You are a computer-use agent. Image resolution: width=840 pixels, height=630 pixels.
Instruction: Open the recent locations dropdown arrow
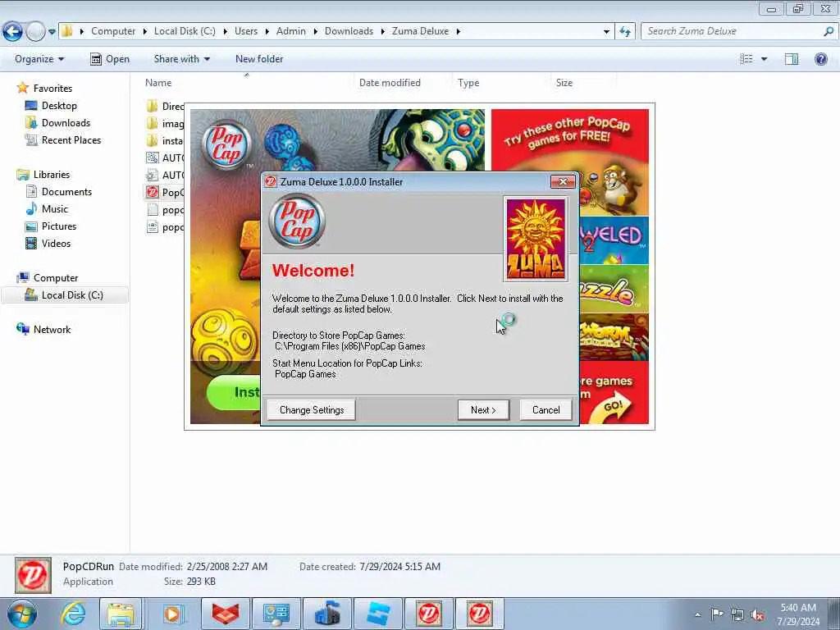[52, 32]
